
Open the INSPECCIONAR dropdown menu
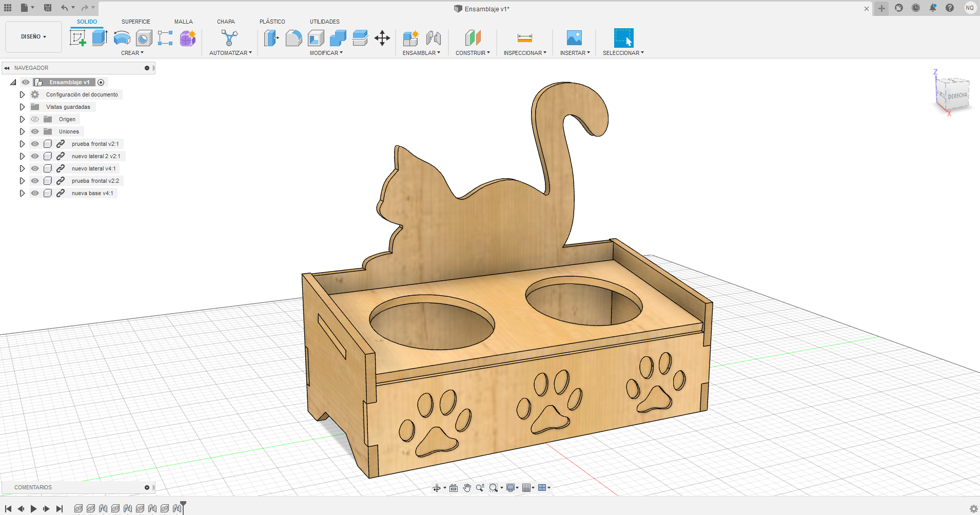coord(525,53)
